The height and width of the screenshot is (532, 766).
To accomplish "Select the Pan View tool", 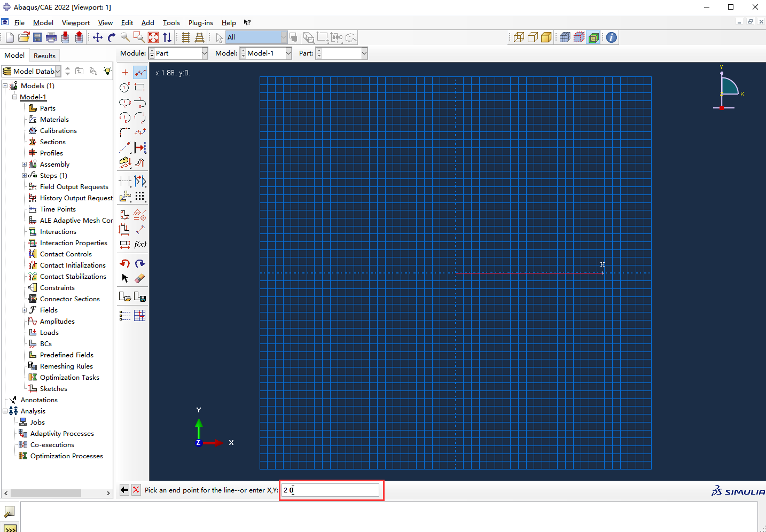I will click(97, 37).
